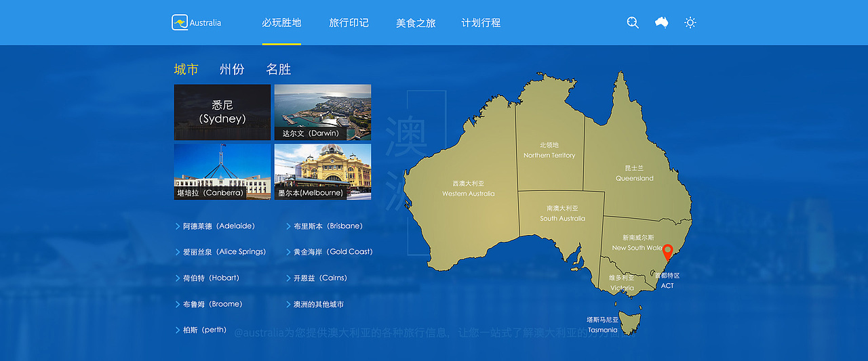Open the 黄金海岸 (Gold Coast) link

[334, 252]
